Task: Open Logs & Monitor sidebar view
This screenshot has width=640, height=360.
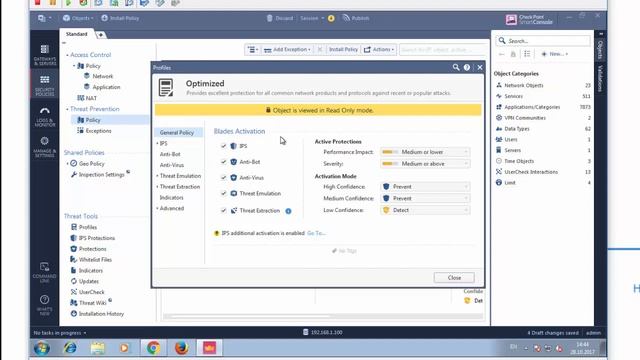Action: tap(44, 116)
